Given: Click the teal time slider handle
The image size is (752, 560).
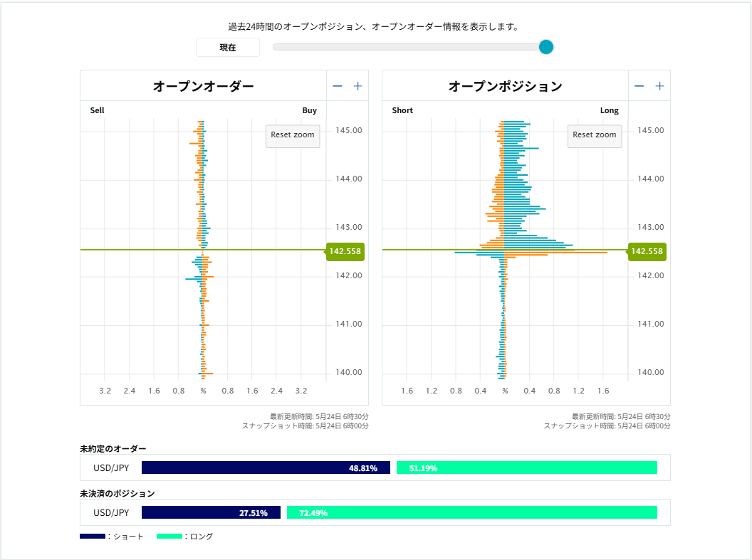Looking at the screenshot, I should click(546, 47).
